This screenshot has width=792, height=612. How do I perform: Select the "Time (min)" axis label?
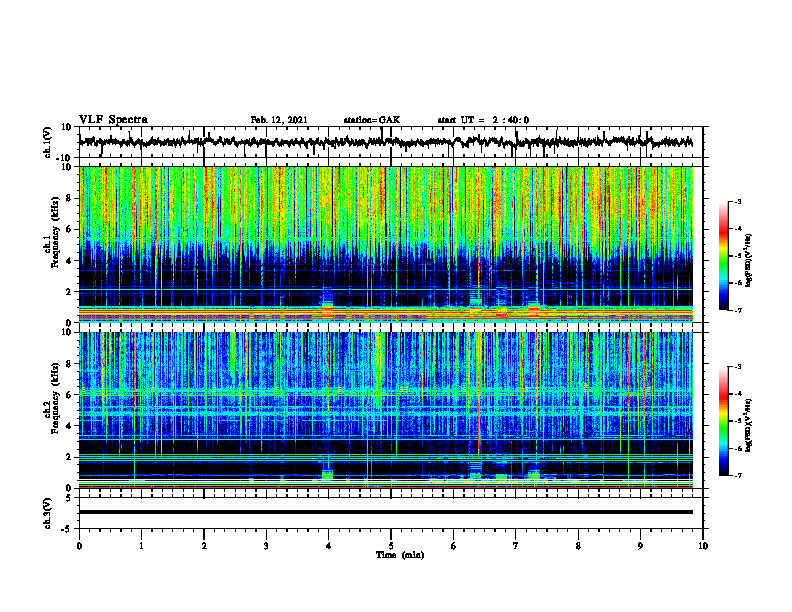[x=400, y=555]
